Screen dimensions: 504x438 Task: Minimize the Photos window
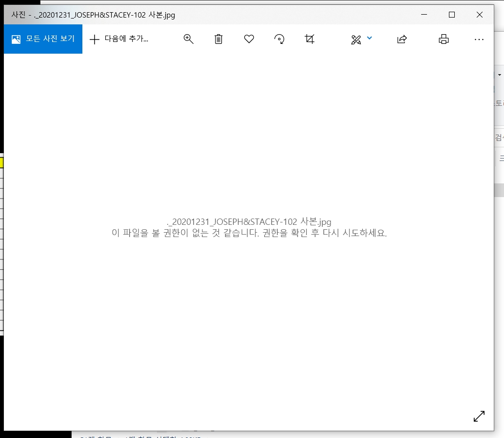(x=424, y=15)
